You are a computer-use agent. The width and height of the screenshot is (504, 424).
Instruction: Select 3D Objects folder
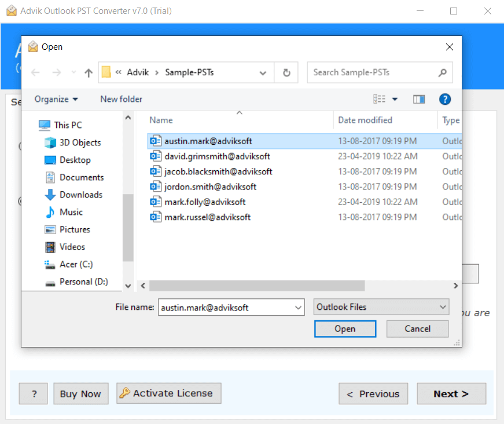pos(73,142)
